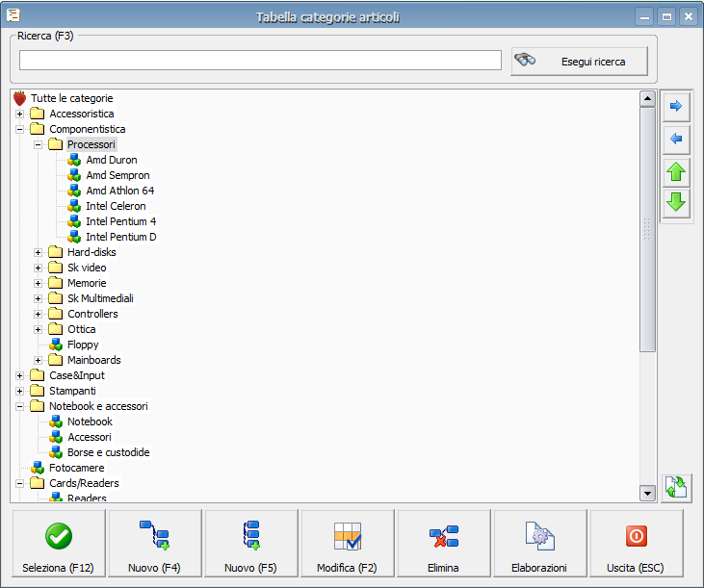Expand the Sk video node
The width and height of the screenshot is (704, 588).
pyautogui.click(x=39, y=268)
